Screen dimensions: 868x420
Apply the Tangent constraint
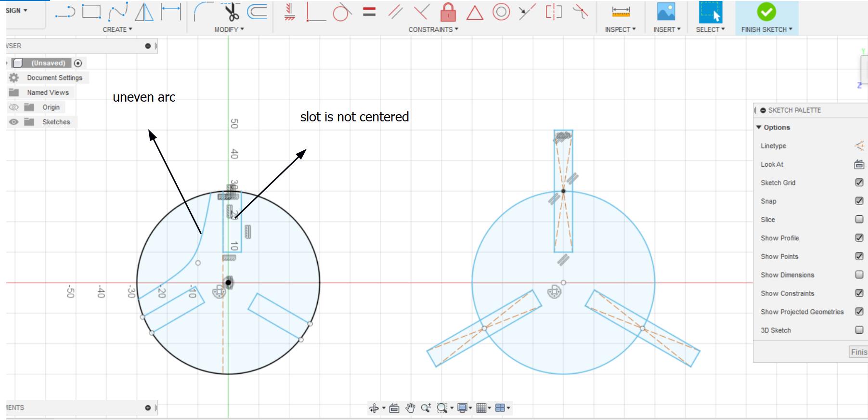click(x=342, y=12)
